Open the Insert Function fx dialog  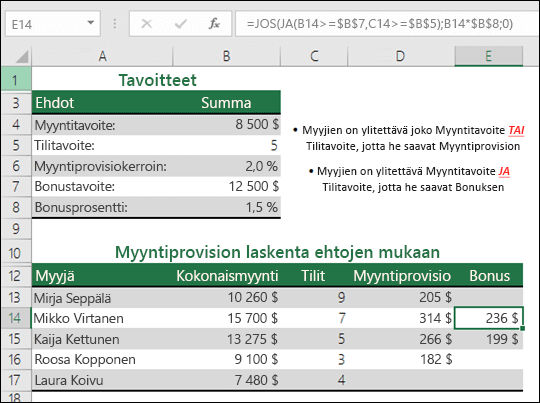[214, 24]
